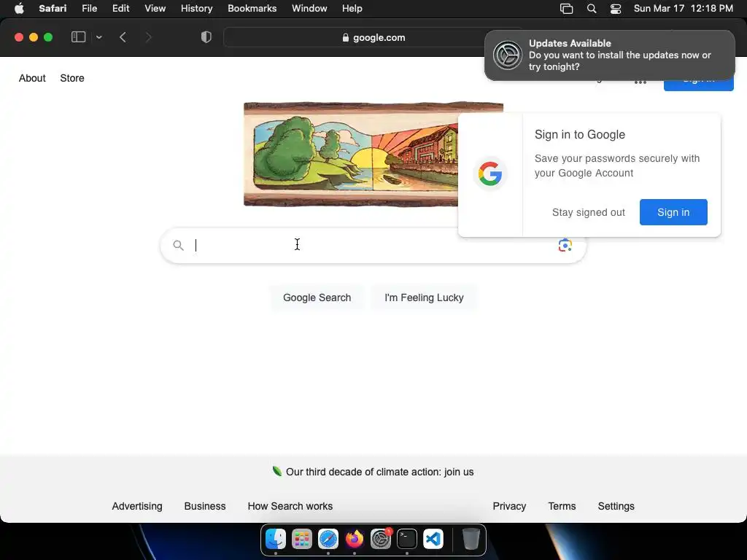Screen dimensions: 747x560
Task: Open the Bookmarks menu
Action: pos(252,9)
